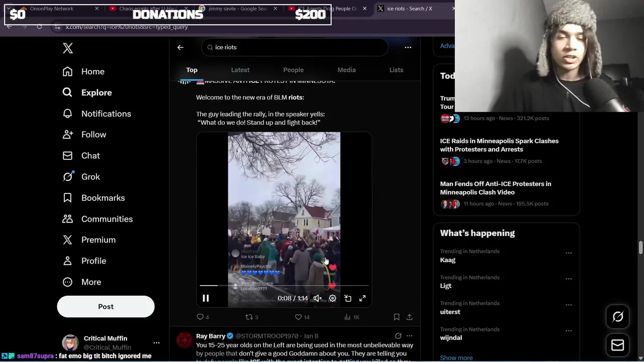Repost the protest video post
This screenshot has width=644, height=362.
[x=252, y=317]
